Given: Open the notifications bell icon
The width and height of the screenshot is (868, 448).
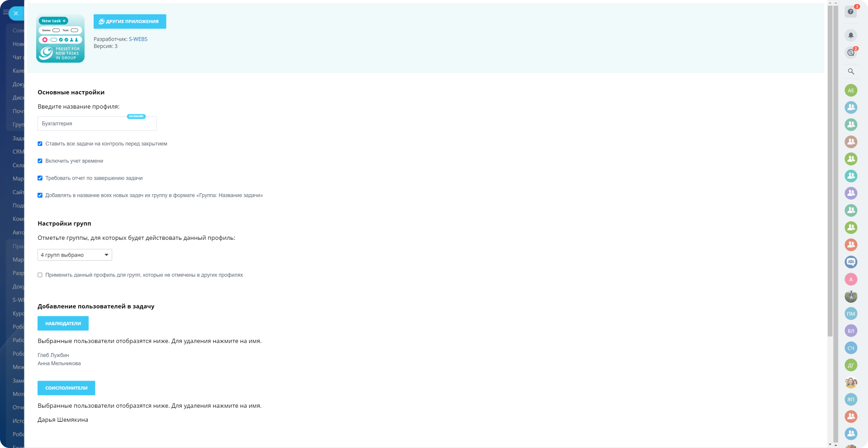Looking at the screenshot, I should [x=851, y=35].
